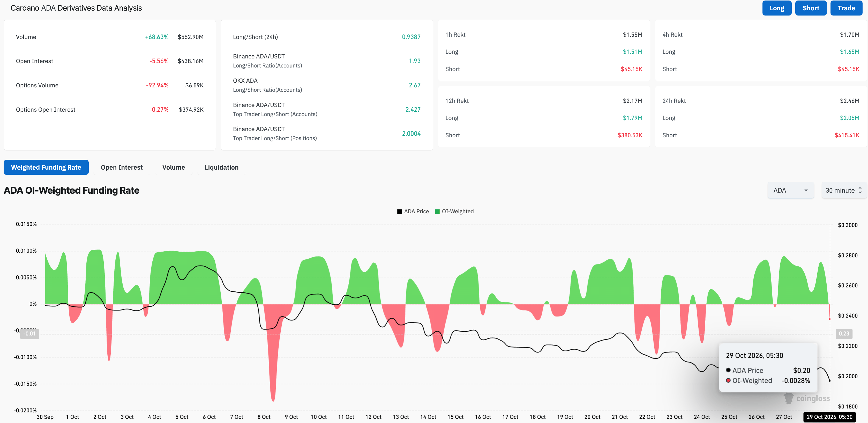Viewport: 868px width, 423px height.
Task: Click the 30 minute stepper arrows
Action: [x=860, y=190]
